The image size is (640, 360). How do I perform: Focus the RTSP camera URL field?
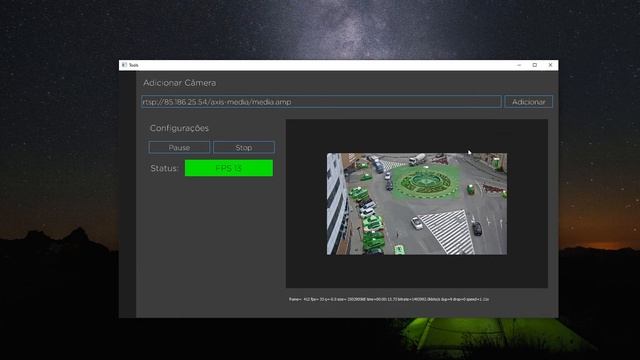click(321, 102)
